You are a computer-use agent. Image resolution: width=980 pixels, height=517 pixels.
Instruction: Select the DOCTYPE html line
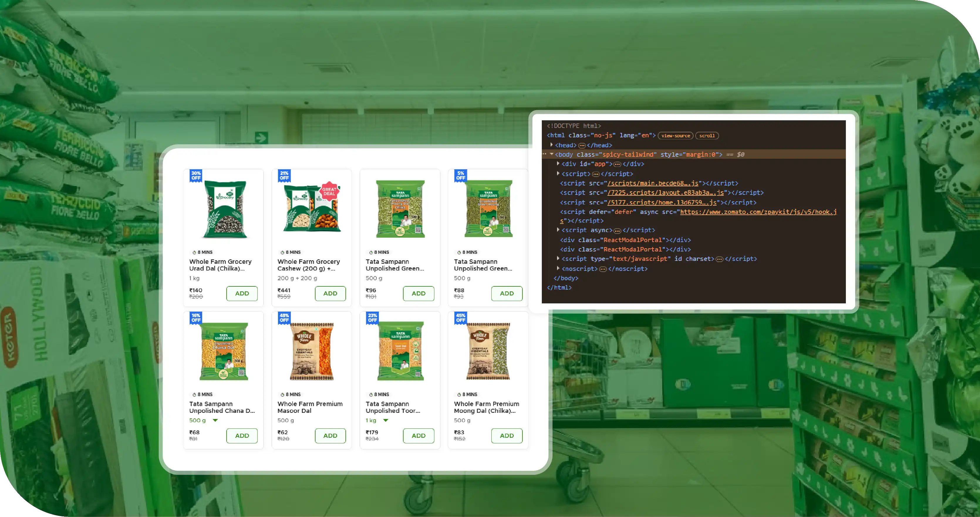574,126
